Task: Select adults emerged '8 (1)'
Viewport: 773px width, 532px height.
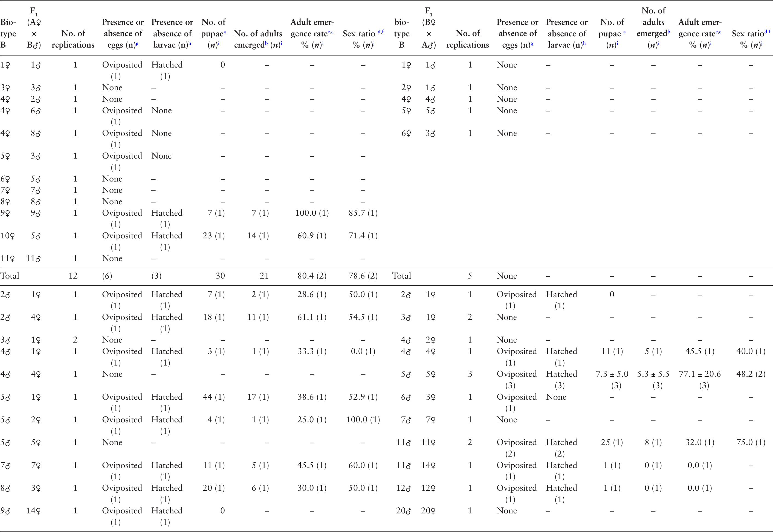Action: coord(653,442)
